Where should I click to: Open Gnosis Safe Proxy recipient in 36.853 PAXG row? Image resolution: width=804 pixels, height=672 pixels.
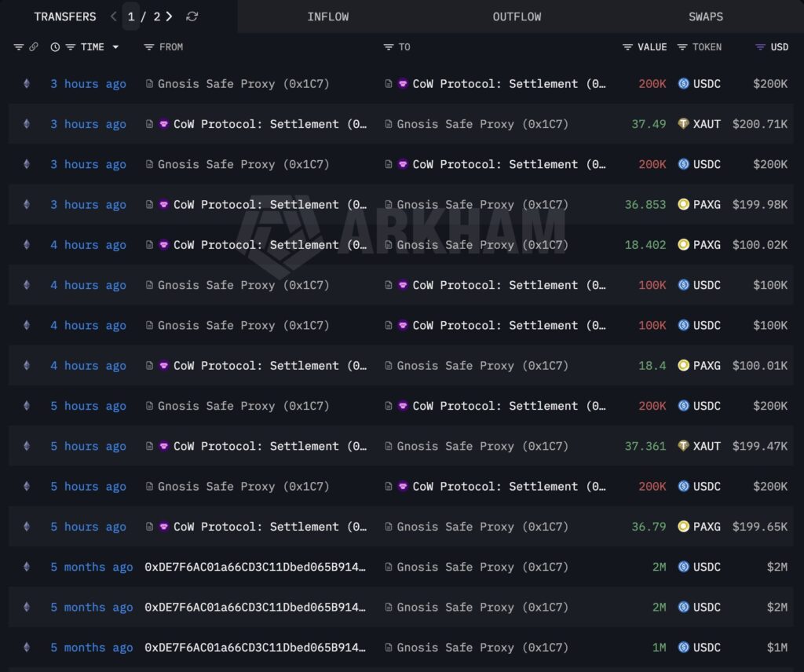pyautogui.click(x=483, y=205)
